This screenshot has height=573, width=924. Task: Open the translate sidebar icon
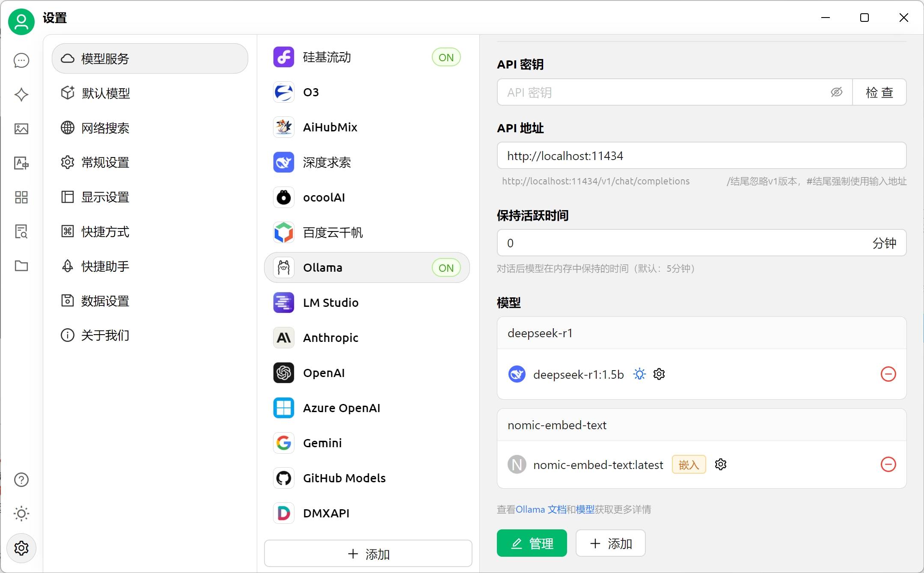click(x=21, y=163)
